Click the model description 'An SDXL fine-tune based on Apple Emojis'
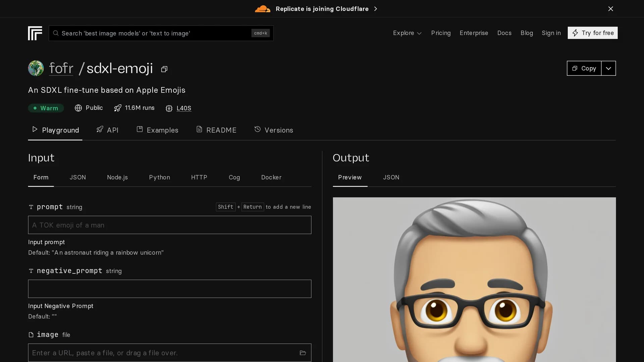This screenshot has width=644, height=362. point(107,90)
